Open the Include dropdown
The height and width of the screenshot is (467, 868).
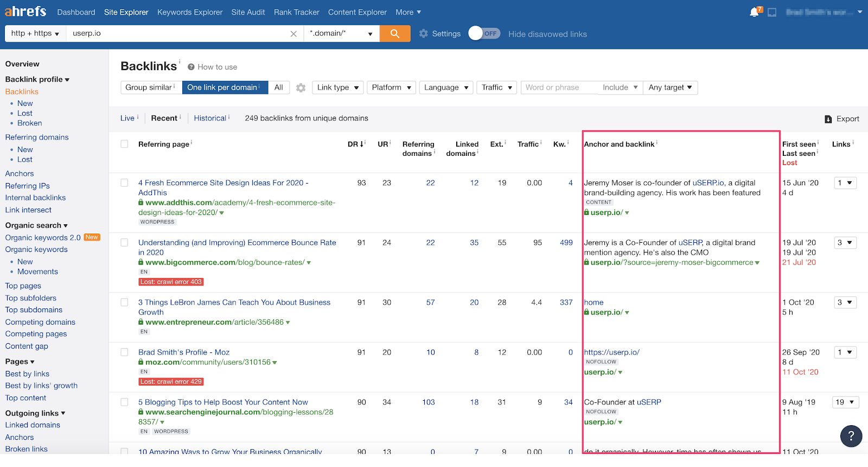click(620, 87)
